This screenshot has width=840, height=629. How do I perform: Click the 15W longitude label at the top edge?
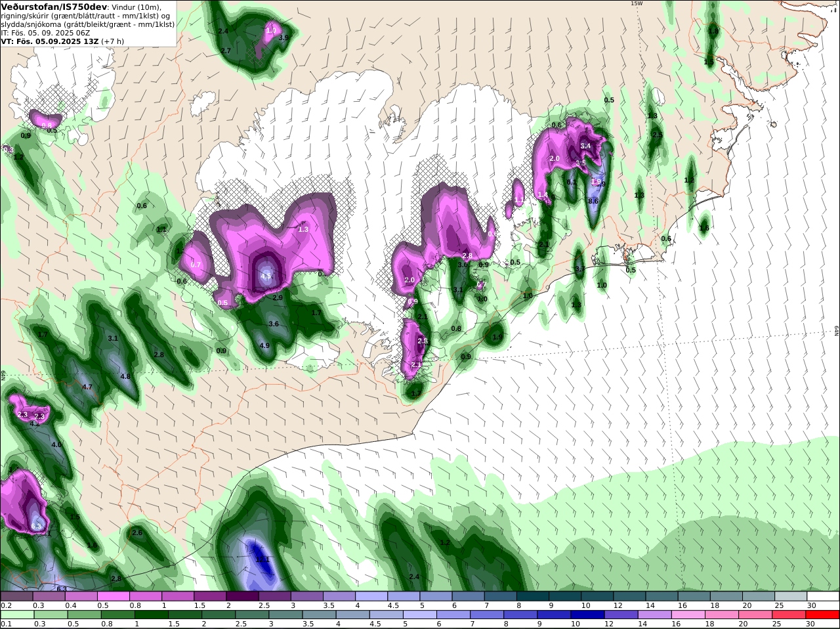click(636, 3)
